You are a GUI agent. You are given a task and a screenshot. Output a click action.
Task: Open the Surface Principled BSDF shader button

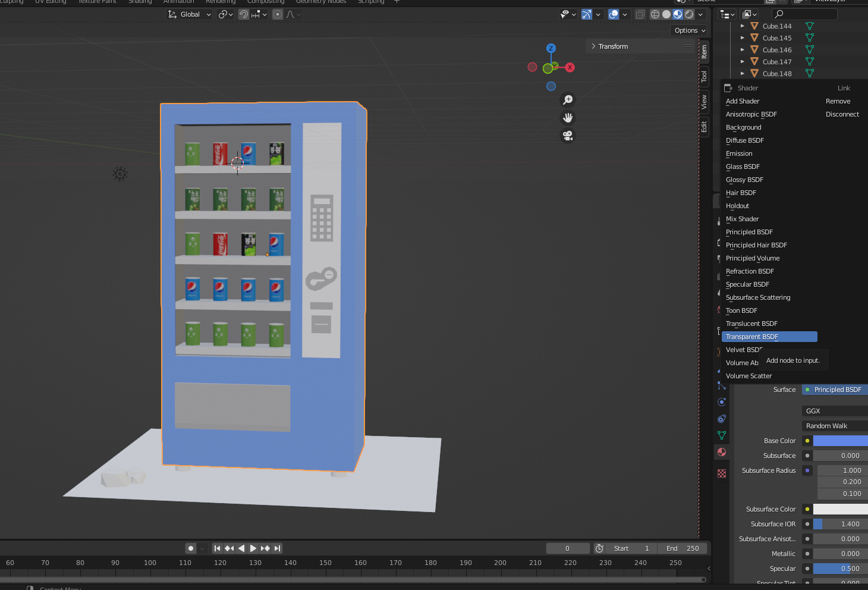(835, 390)
